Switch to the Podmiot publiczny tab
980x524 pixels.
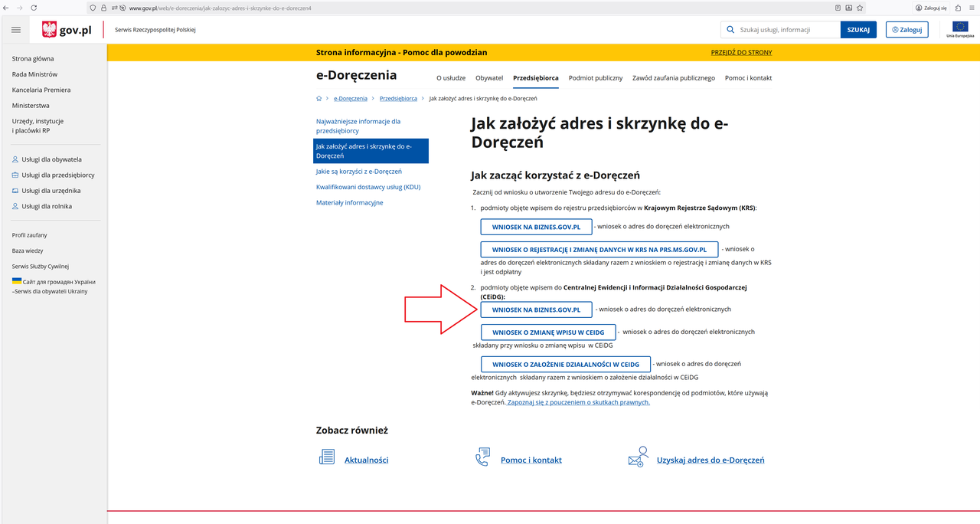click(x=596, y=78)
